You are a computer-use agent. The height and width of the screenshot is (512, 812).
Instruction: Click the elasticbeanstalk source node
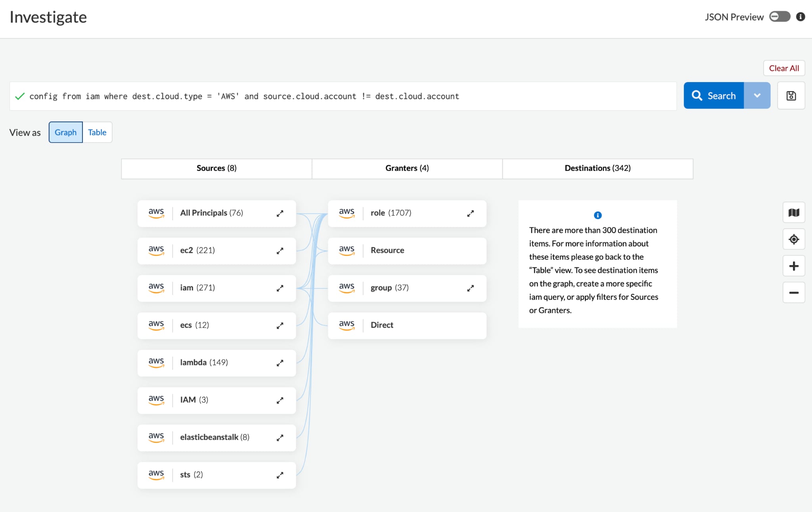[x=215, y=436]
